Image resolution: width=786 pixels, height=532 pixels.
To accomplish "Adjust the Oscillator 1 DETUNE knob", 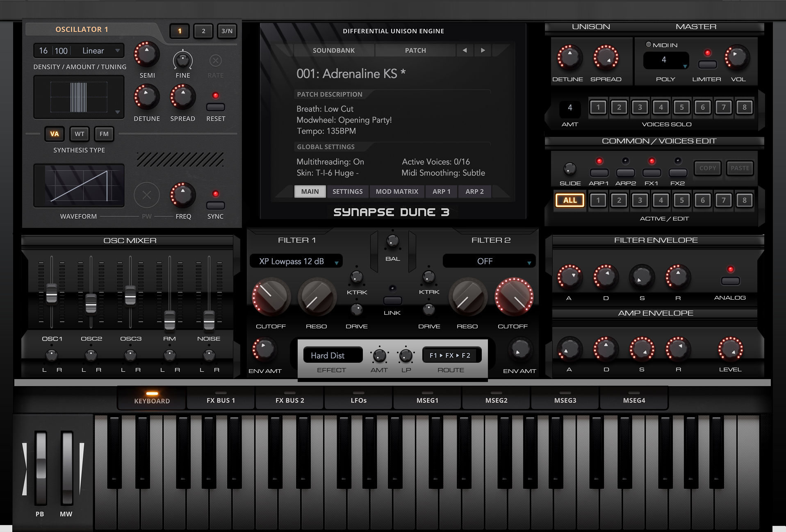I will 146,97.
